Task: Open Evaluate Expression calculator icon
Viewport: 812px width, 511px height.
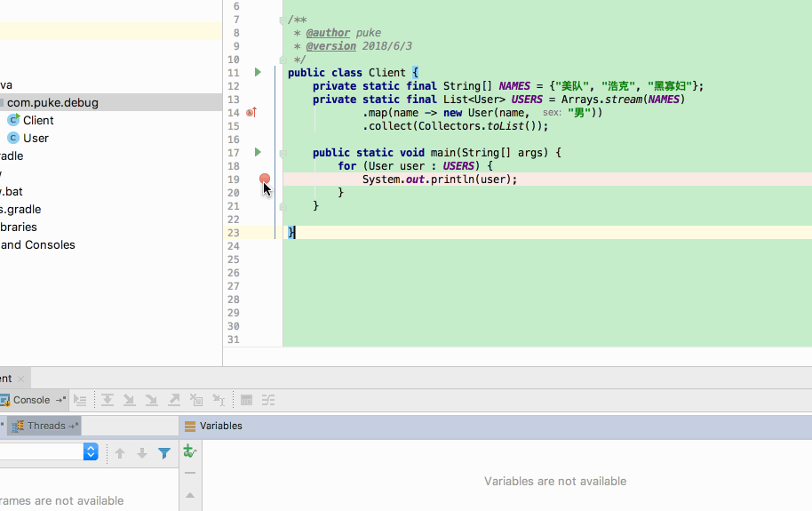Action: click(246, 400)
